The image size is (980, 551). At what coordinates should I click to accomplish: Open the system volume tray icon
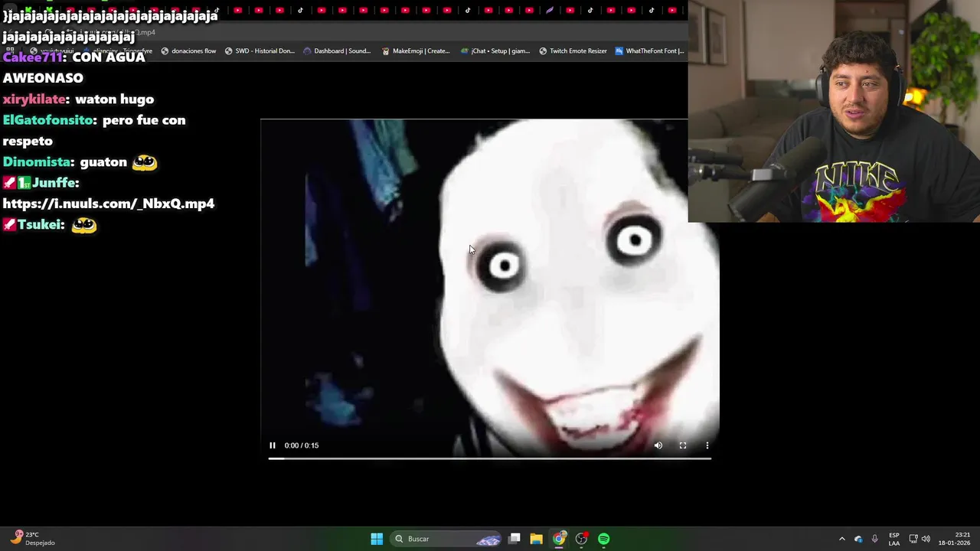(926, 539)
